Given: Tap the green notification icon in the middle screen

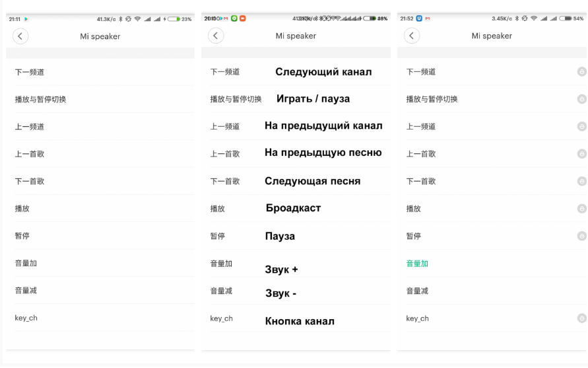Looking at the screenshot, I should [x=234, y=18].
